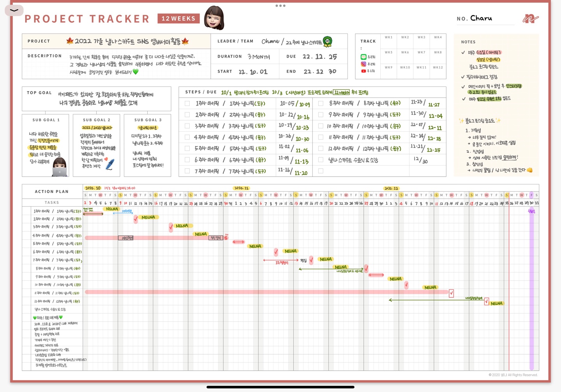The height and width of the screenshot is (392, 561).
Task: Tap the red heart in Sub Goal 2
Action: point(106,159)
